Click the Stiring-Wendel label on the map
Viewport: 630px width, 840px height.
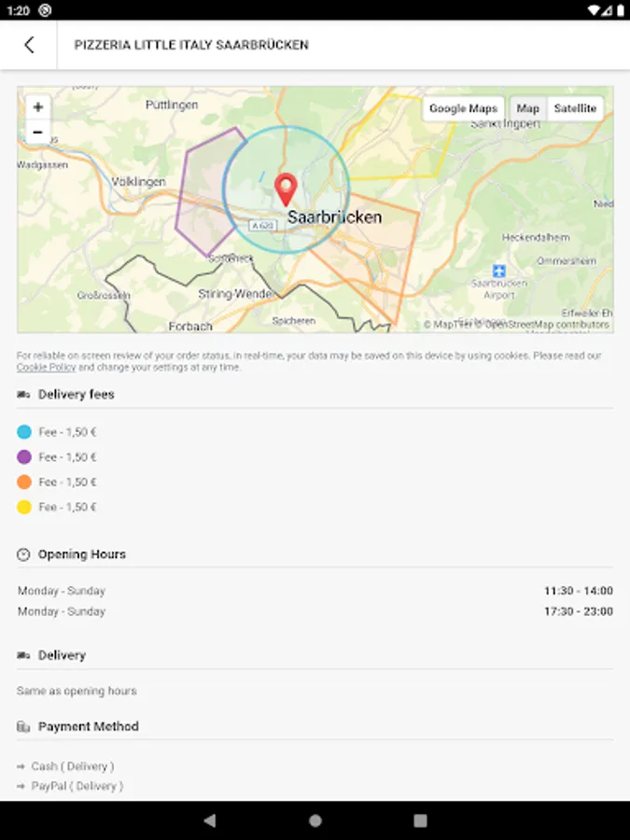pos(237,294)
